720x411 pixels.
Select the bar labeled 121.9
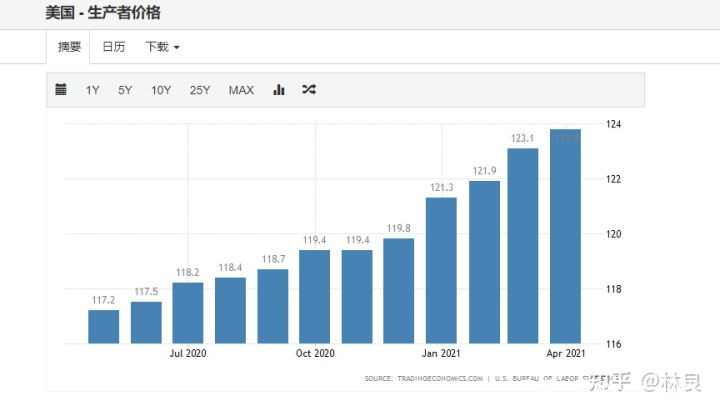484,262
